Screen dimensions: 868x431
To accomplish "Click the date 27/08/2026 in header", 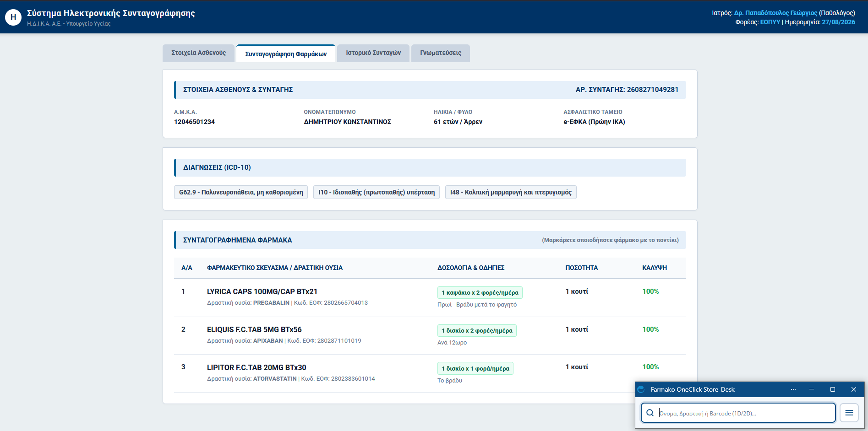I will point(838,22).
